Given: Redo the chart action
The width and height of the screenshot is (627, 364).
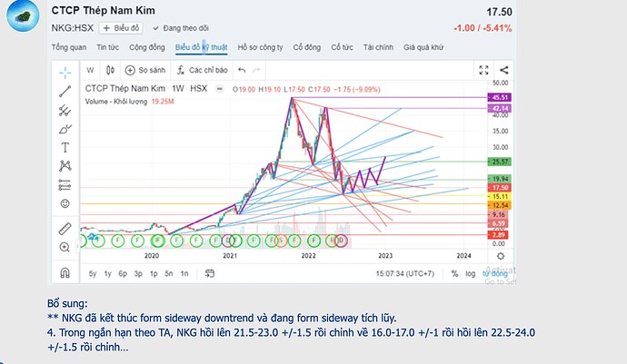Looking at the screenshot, I should click(x=256, y=70).
